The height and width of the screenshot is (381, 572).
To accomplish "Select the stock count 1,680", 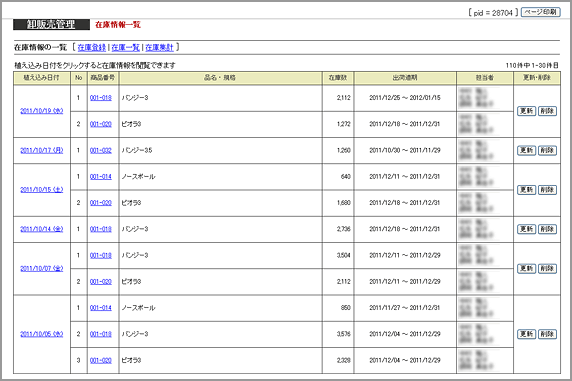I will point(344,203).
